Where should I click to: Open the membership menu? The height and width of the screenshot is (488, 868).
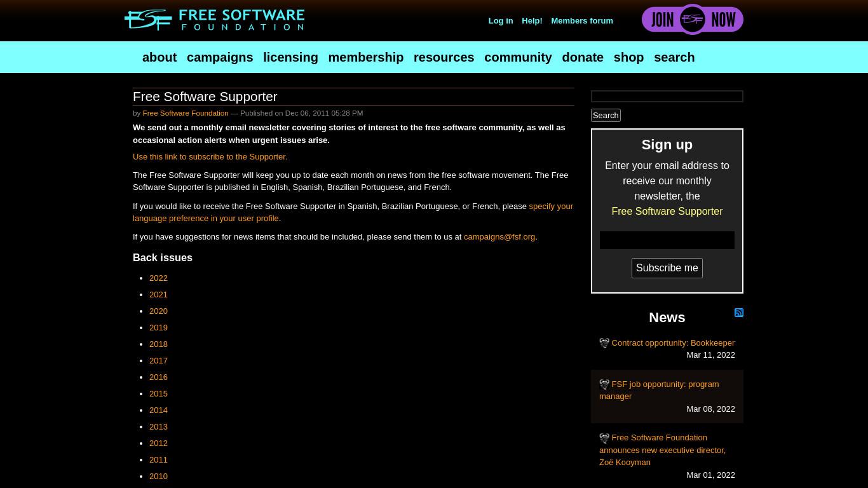pos(365,57)
